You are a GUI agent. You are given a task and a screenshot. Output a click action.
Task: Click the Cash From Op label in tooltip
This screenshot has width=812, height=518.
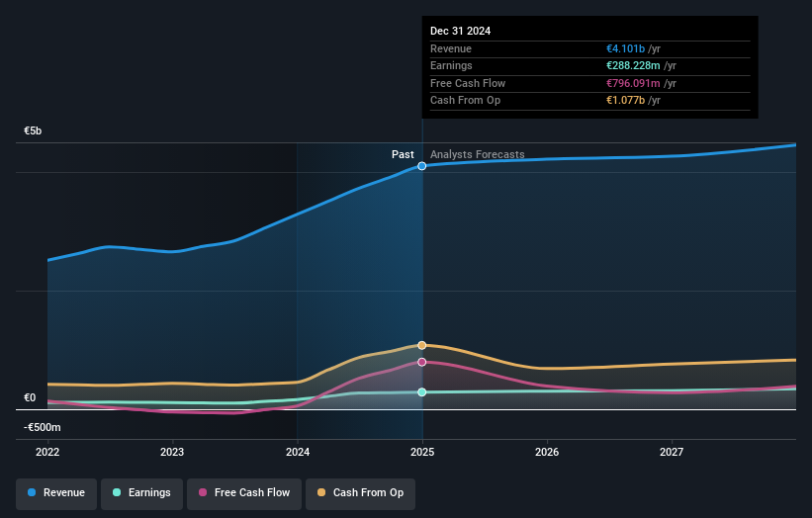point(466,101)
